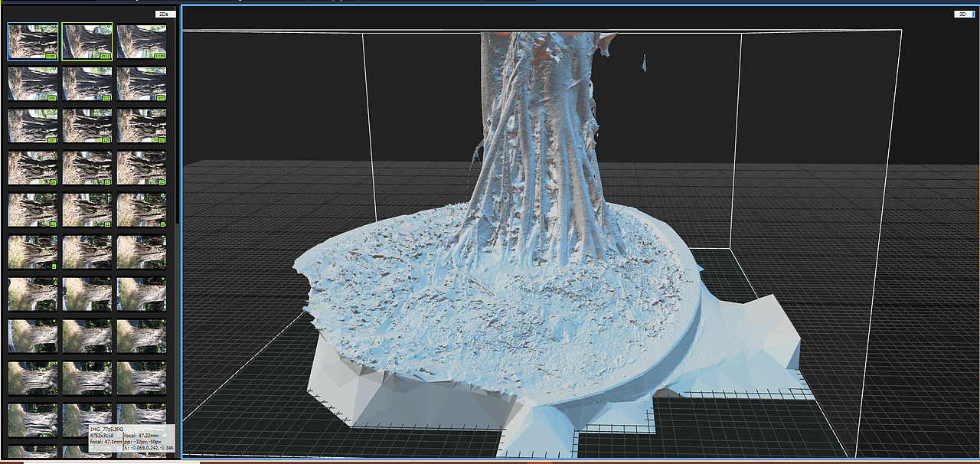Select the blue-bordered first tree photo thumbnail

coord(33,41)
